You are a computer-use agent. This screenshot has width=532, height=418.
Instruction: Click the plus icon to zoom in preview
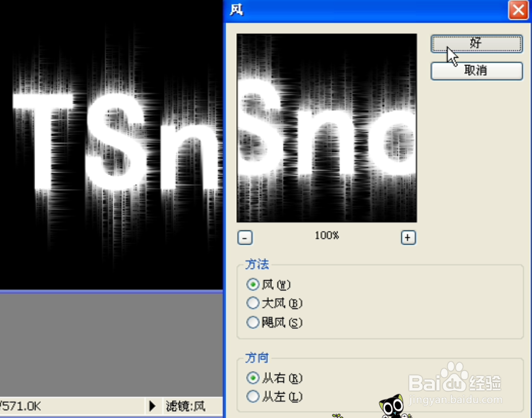pos(408,237)
